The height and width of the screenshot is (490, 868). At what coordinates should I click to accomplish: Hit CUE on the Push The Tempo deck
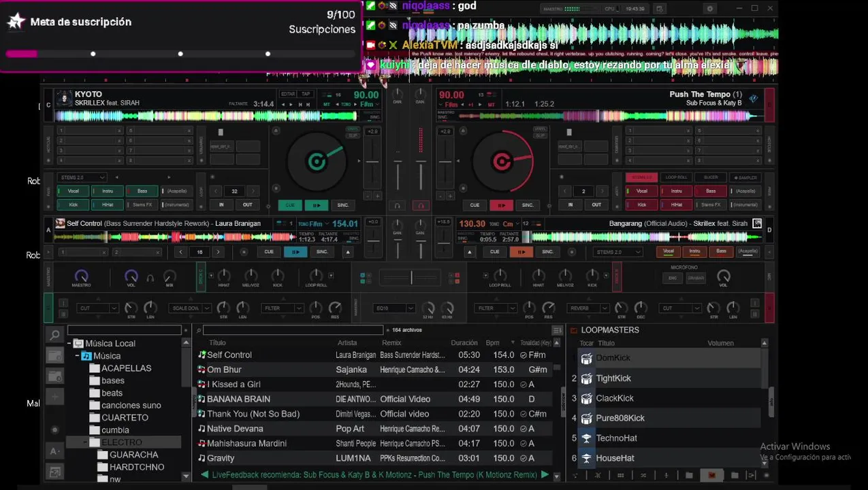475,205
